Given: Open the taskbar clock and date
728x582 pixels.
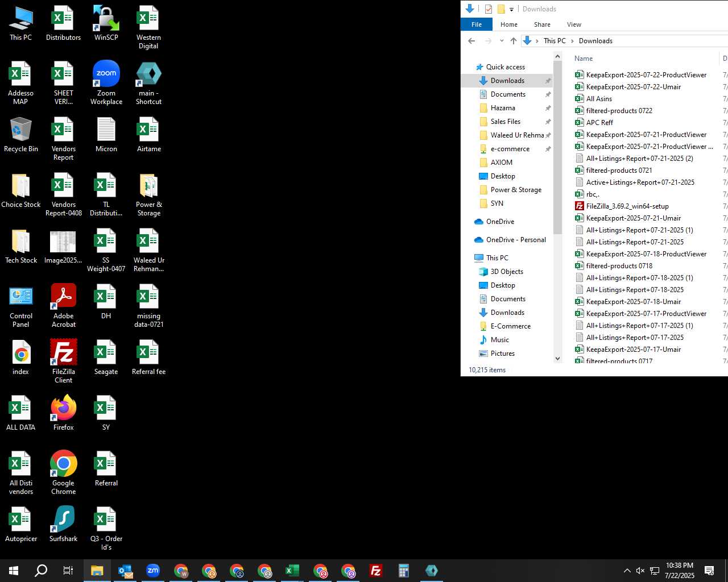Looking at the screenshot, I should point(680,571).
